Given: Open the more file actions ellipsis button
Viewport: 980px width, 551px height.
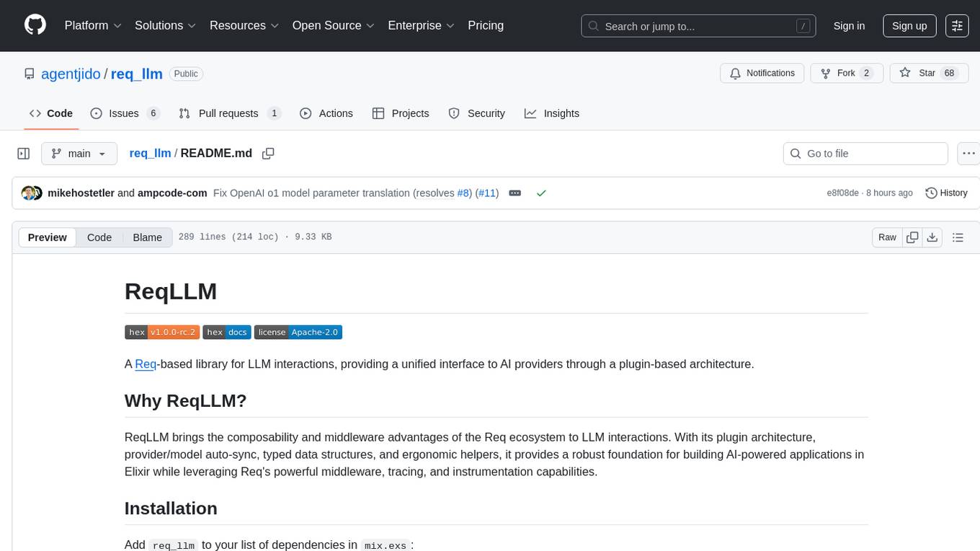Looking at the screenshot, I should 968,154.
